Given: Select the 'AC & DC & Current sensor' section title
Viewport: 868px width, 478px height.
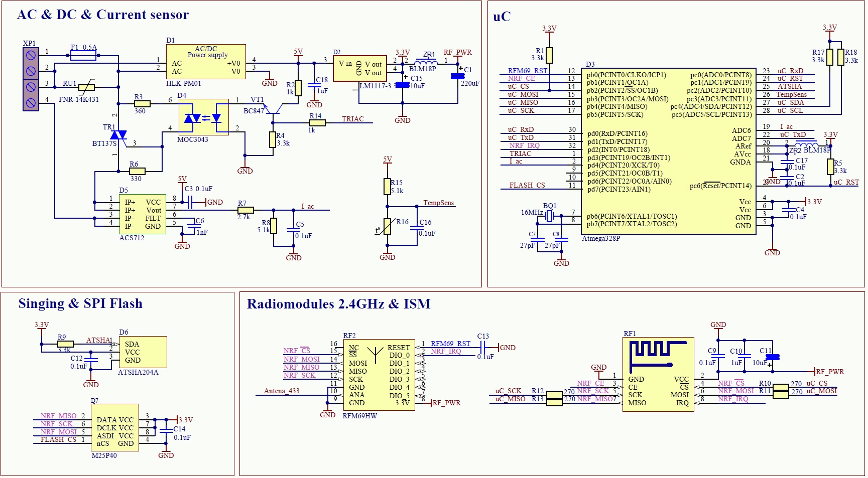Looking at the screenshot, I should (103, 15).
